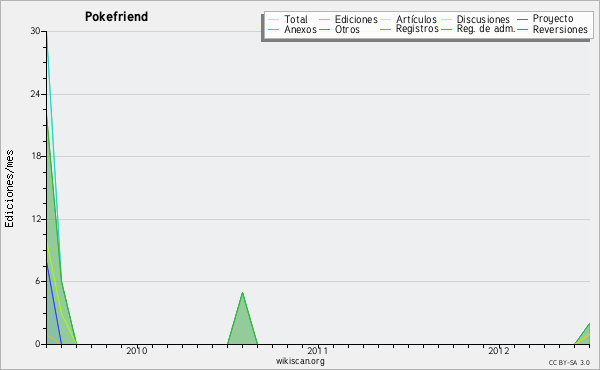
Task: Click the blue Registros legend line swatch
Action: click(386, 29)
